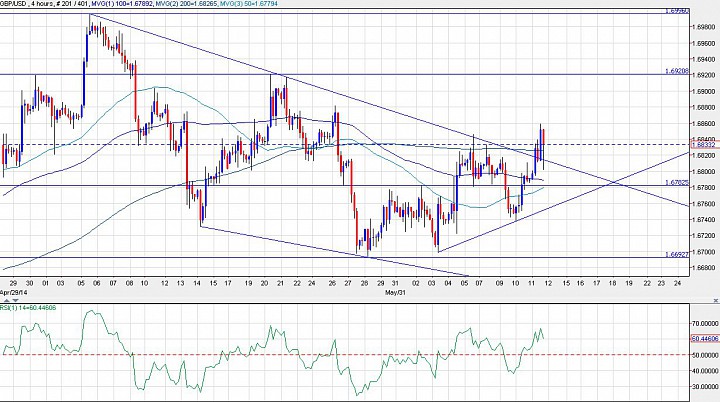Click the current price tag 1.68332
Screen dimensions: 720x402
tap(703, 145)
